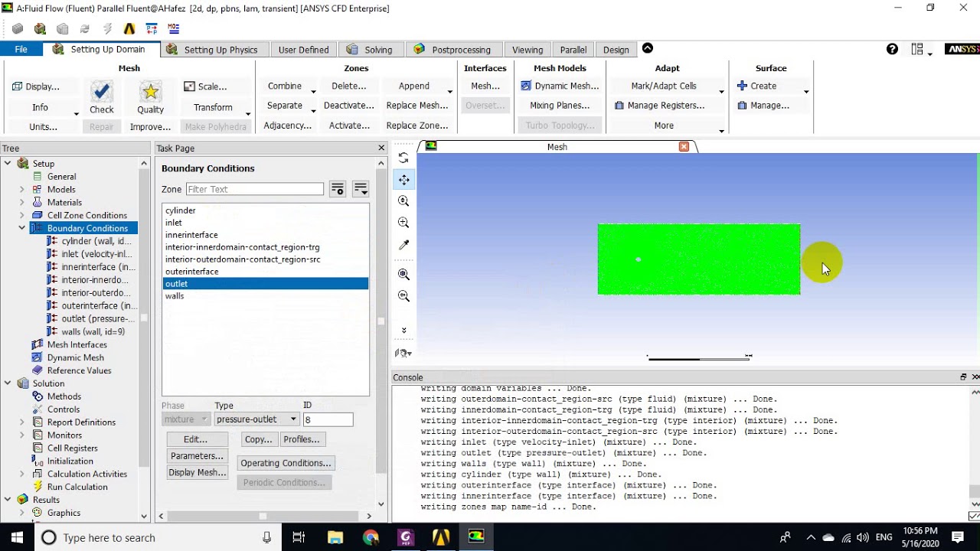Expand the Materials tree node
980x551 pixels.
[x=22, y=202]
